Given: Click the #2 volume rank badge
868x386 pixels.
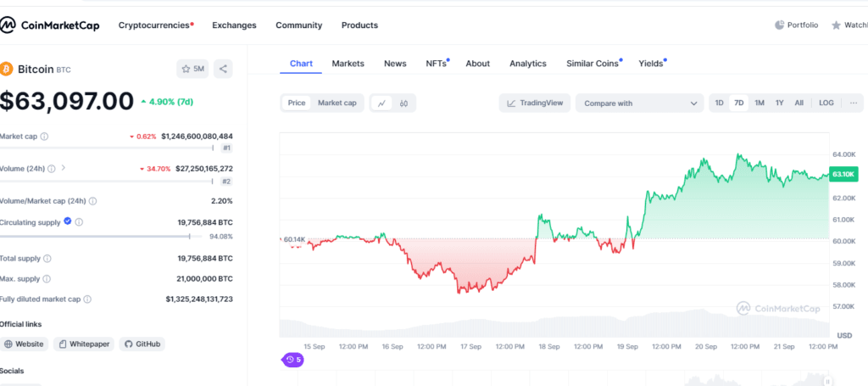Looking at the screenshot, I should tap(227, 181).
